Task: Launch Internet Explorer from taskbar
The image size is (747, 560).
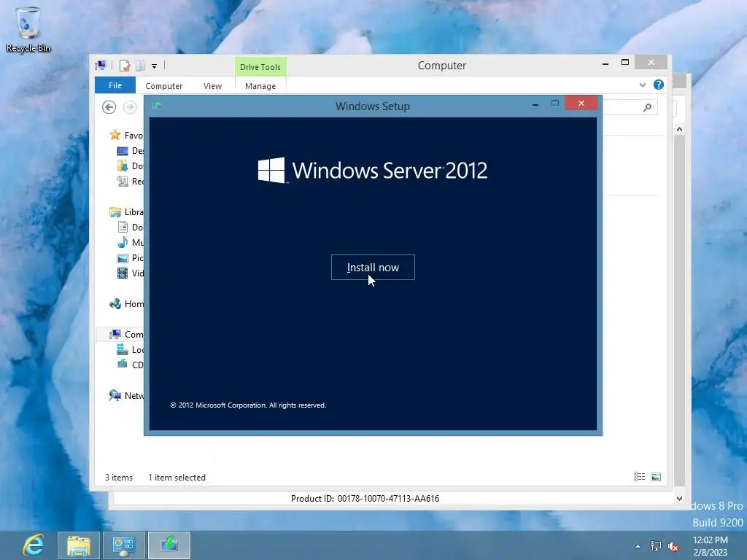Action: click(34, 545)
